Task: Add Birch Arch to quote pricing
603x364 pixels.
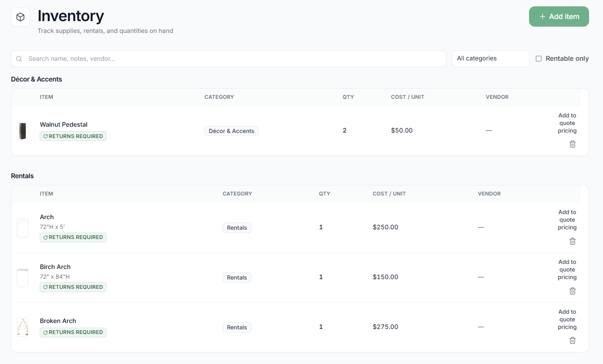Action: coord(567,269)
